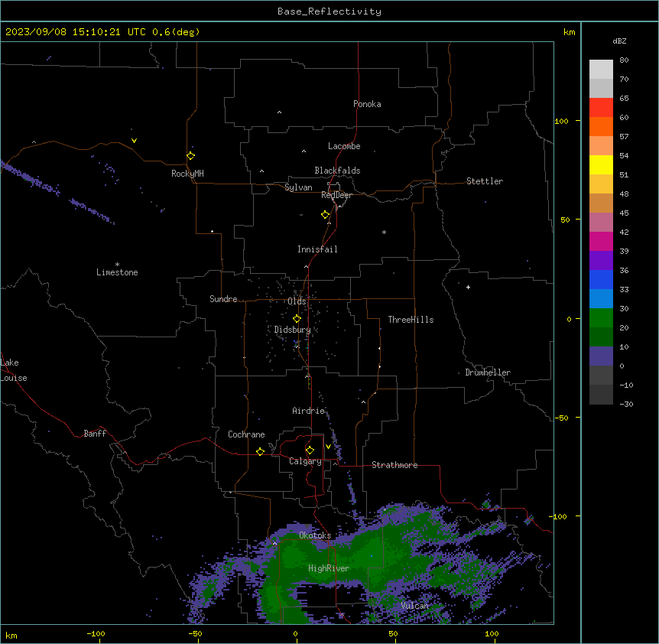
Task: Click the Banff label
Action: 95,434
